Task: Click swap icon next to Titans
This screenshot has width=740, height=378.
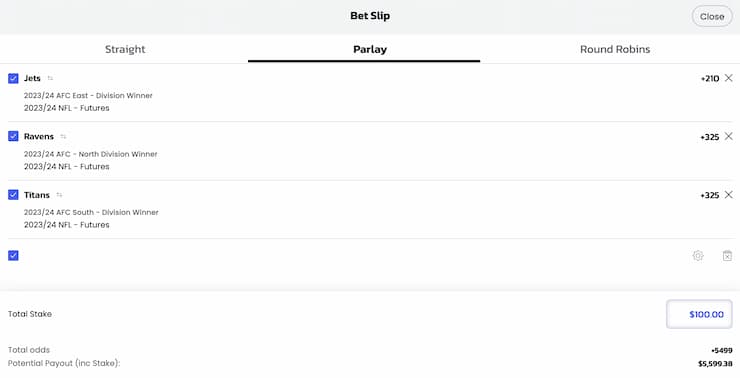Action: point(59,195)
